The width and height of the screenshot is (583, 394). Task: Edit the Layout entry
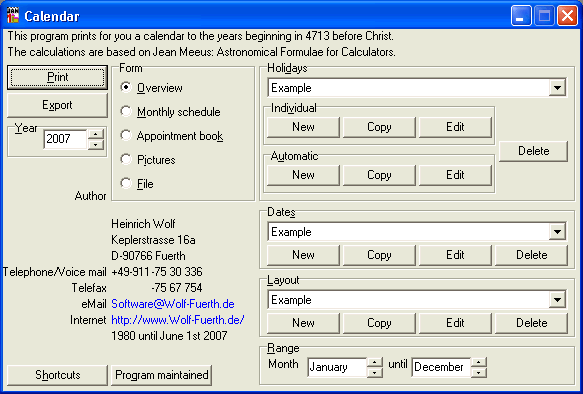coord(455,323)
